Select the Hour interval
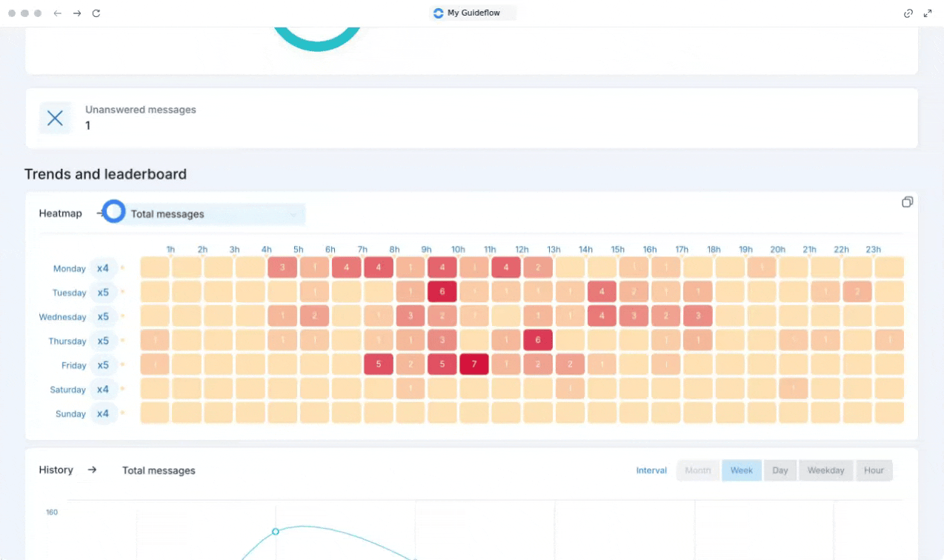The height and width of the screenshot is (560, 944). (x=874, y=470)
